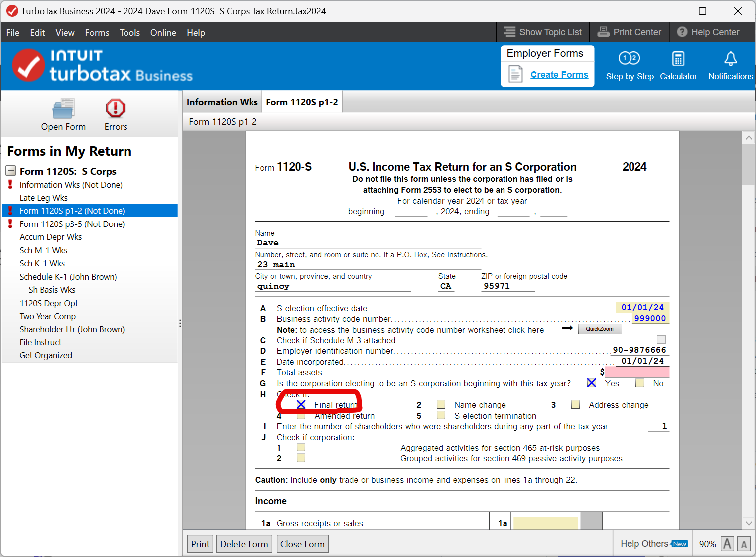Check Aggregated activities section 465 checkbox
Image resolution: width=756 pixels, height=557 pixels.
[301, 447]
